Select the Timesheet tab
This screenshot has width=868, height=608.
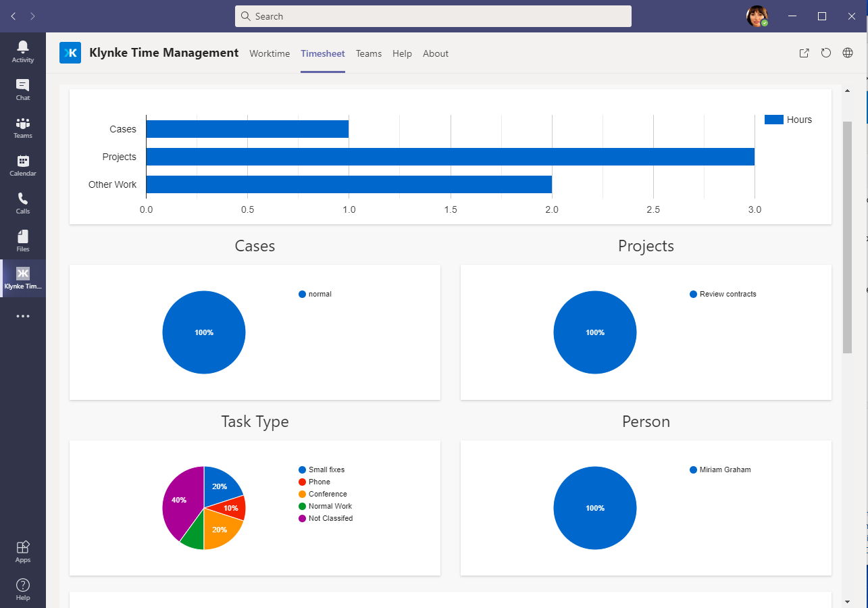point(323,53)
